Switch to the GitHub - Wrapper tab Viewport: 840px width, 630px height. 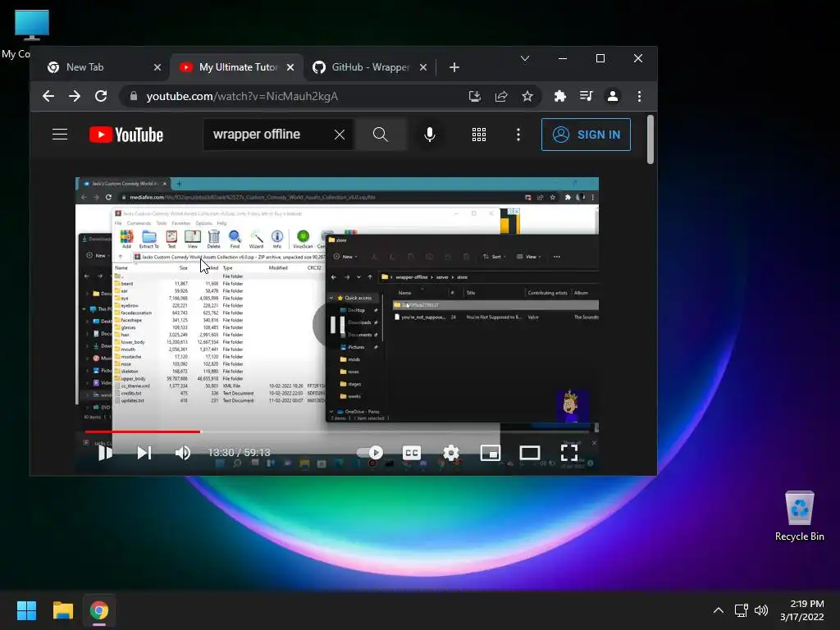click(371, 67)
